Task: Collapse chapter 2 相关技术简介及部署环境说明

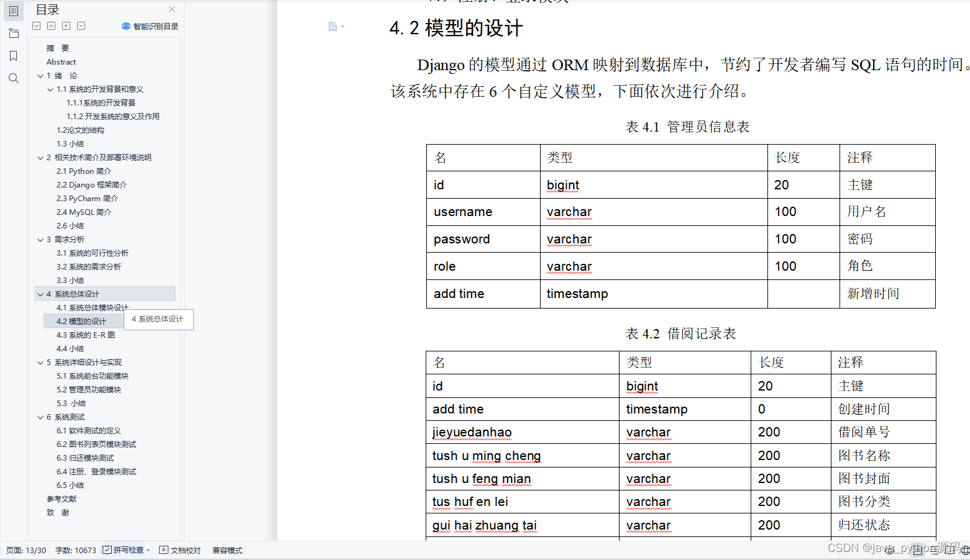Action: pos(40,158)
